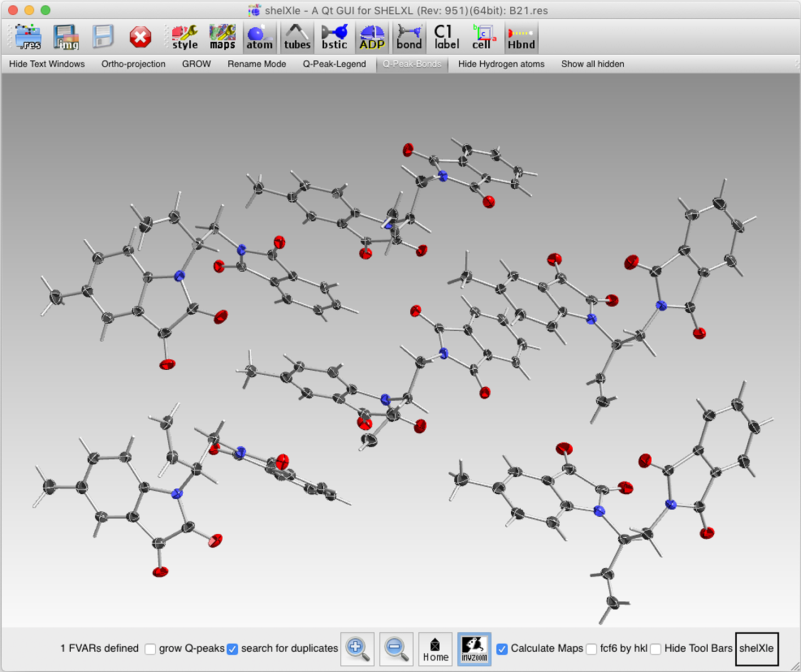
Task: Enable the grow Q-peaks checkbox
Action: [x=150, y=649]
